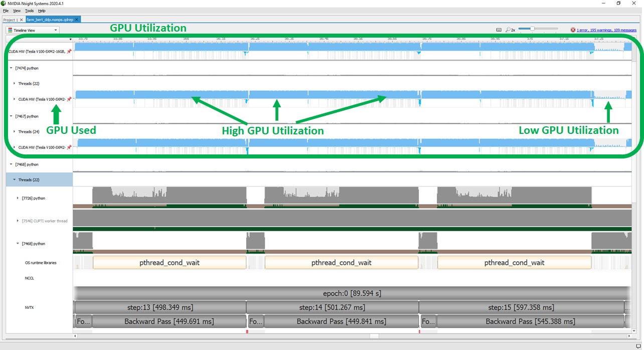Image resolution: width=644 pixels, height=350 pixels.
Task: Collapse the highlighted Threads (22) row
Action: pyautogui.click(x=15, y=180)
